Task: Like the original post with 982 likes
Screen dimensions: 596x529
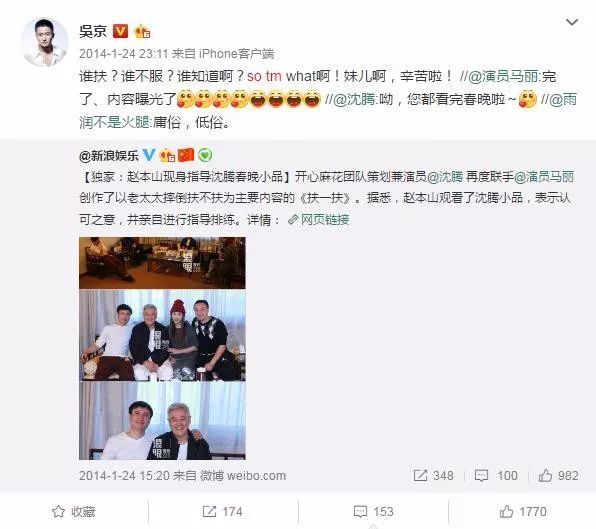Action: 558,475
